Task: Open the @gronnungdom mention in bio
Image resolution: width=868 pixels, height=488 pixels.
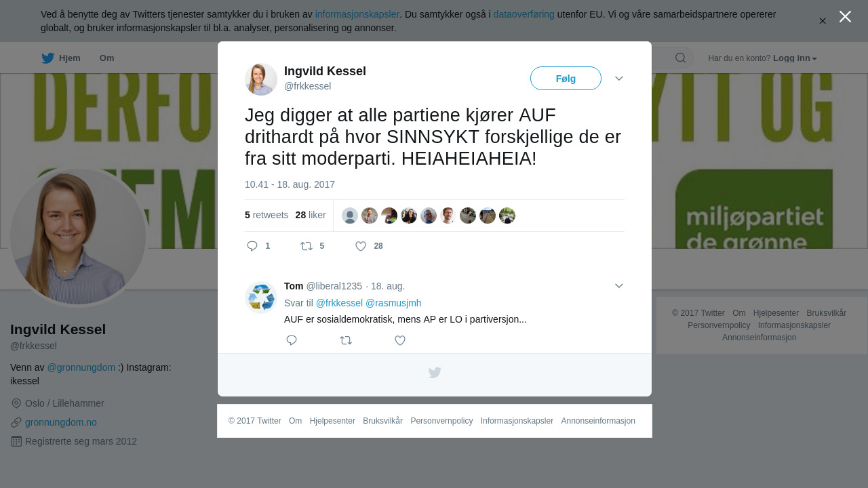Action: (81, 367)
